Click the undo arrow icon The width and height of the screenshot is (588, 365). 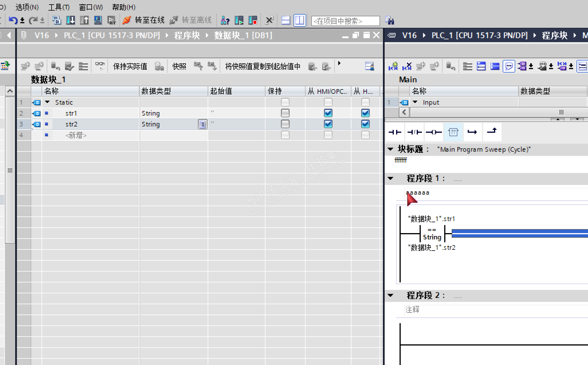click(x=13, y=20)
